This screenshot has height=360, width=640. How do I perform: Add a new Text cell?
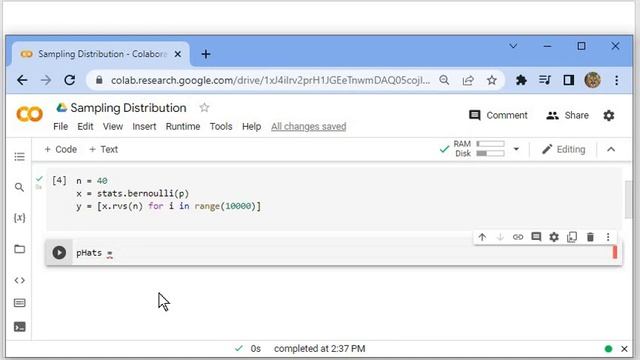tap(103, 149)
